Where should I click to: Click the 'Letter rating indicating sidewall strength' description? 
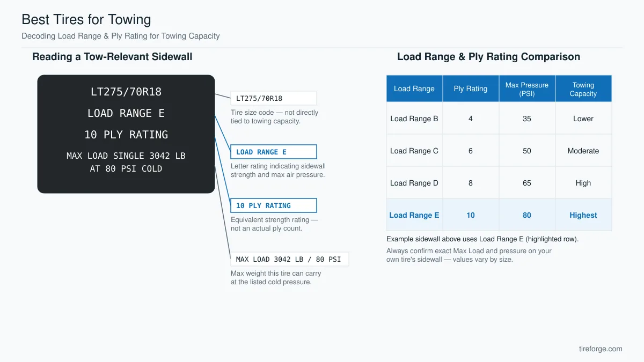[x=278, y=171]
